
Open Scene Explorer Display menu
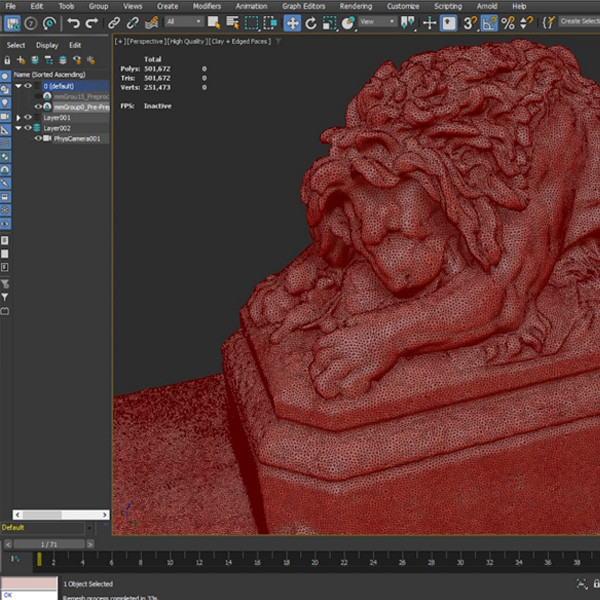[47, 45]
